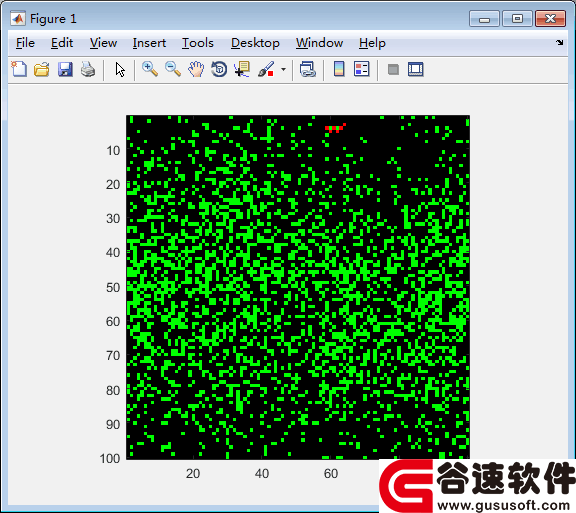Show Plot Tools and dock figure
Screen dimensions: 576x513
click(x=415, y=69)
